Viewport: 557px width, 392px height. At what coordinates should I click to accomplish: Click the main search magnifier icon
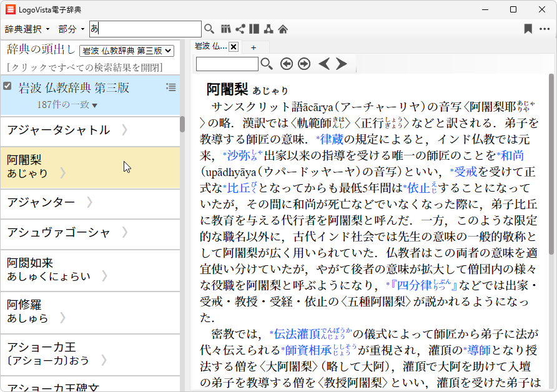pyautogui.click(x=209, y=29)
